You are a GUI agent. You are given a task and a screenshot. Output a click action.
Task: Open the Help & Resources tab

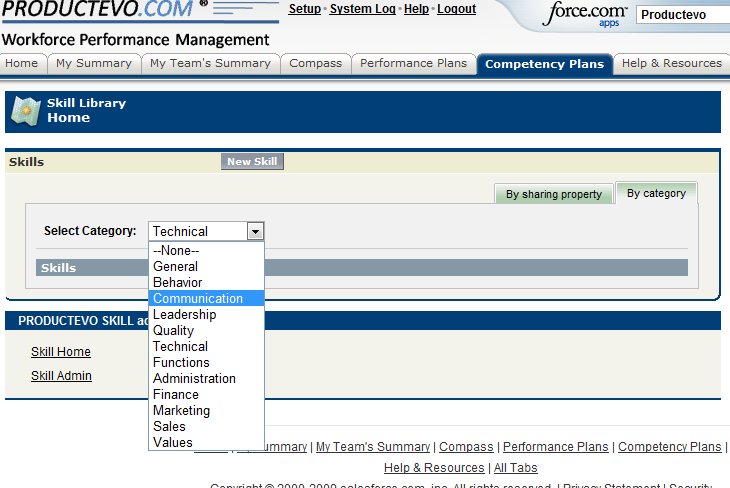tap(671, 63)
